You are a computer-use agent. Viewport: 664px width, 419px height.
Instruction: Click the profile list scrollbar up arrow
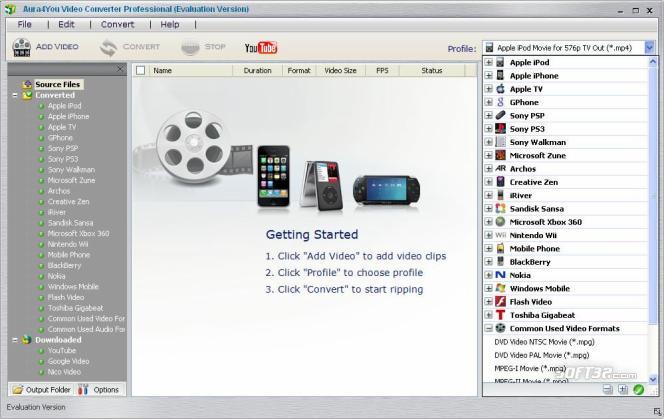tap(653, 62)
